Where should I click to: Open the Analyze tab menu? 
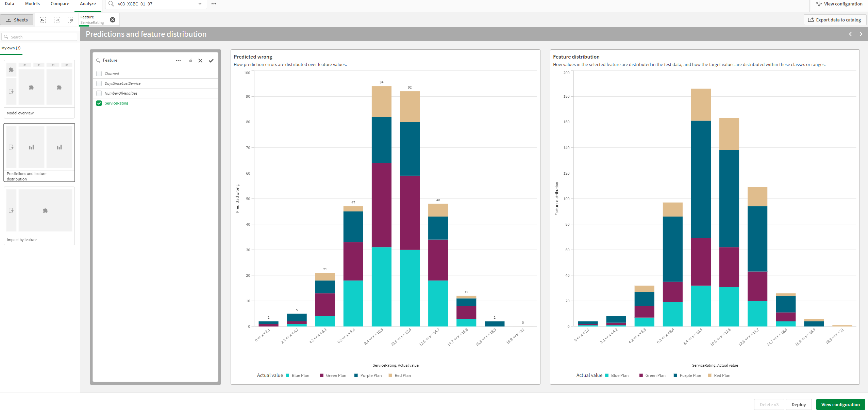[x=87, y=4]
